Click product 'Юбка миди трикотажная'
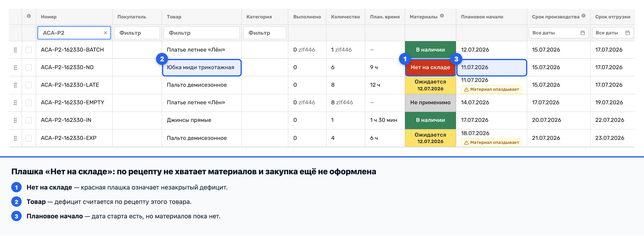644x236 pixels. tap(200, 68)
